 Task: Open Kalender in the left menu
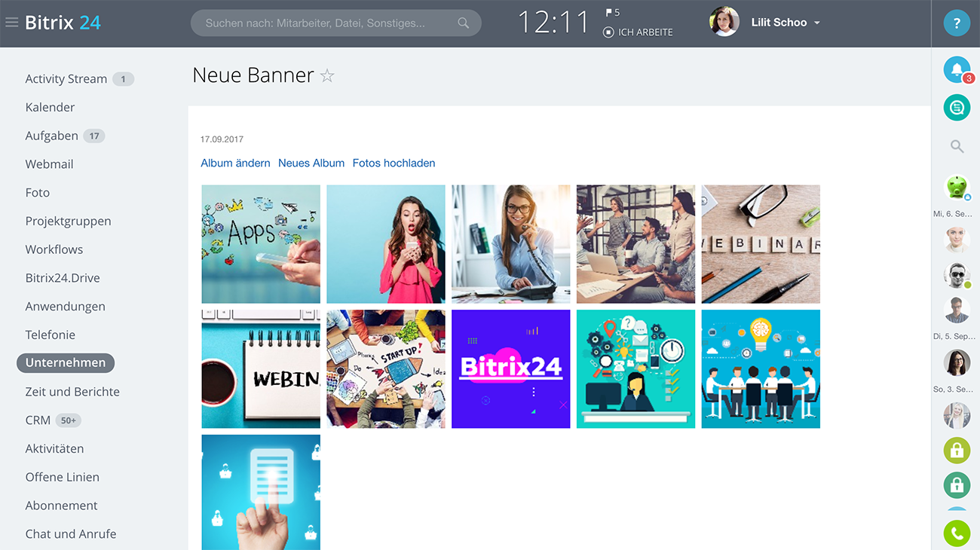(50, 107)
